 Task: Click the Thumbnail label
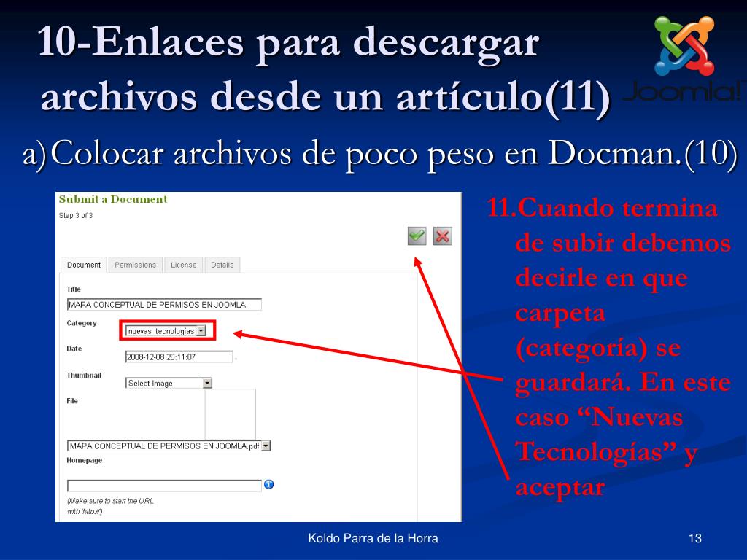(84, 376)
